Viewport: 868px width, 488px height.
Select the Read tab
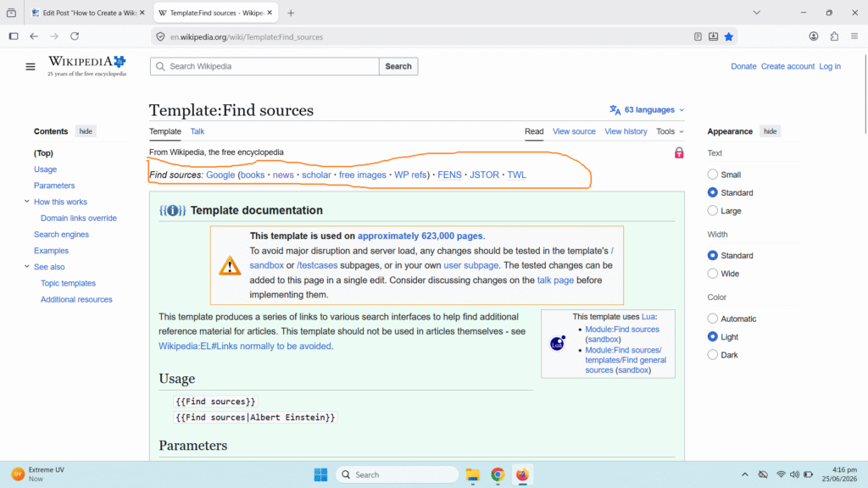tap(534, 131)
